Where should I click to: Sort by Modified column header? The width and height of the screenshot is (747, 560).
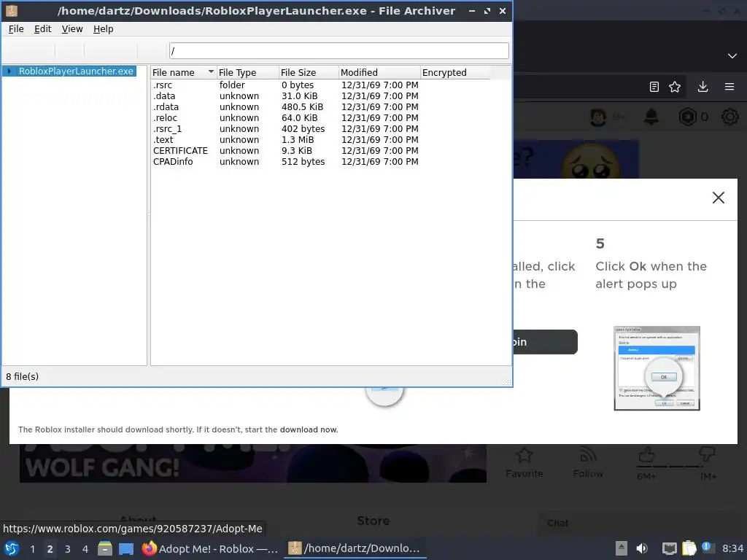pyautogui.click(x=379, y=72)
